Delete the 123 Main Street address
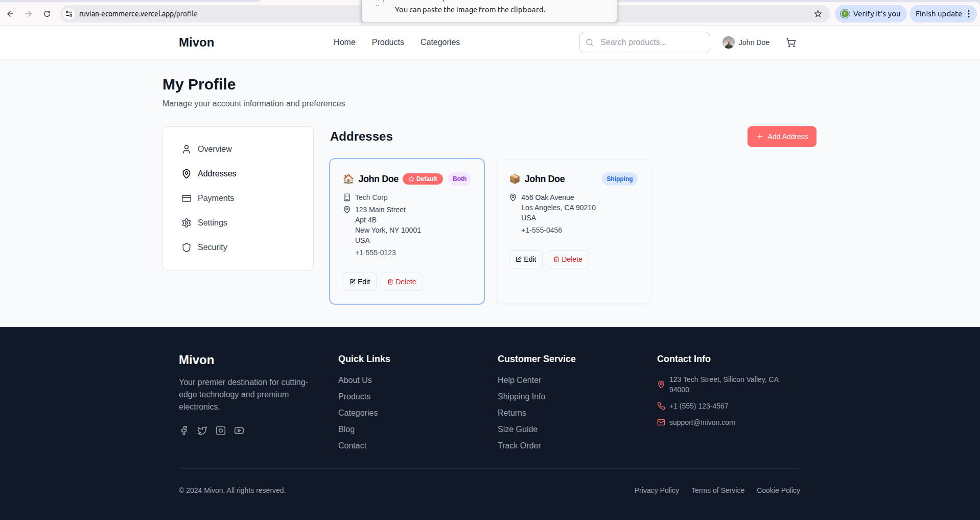 point(402,282)
